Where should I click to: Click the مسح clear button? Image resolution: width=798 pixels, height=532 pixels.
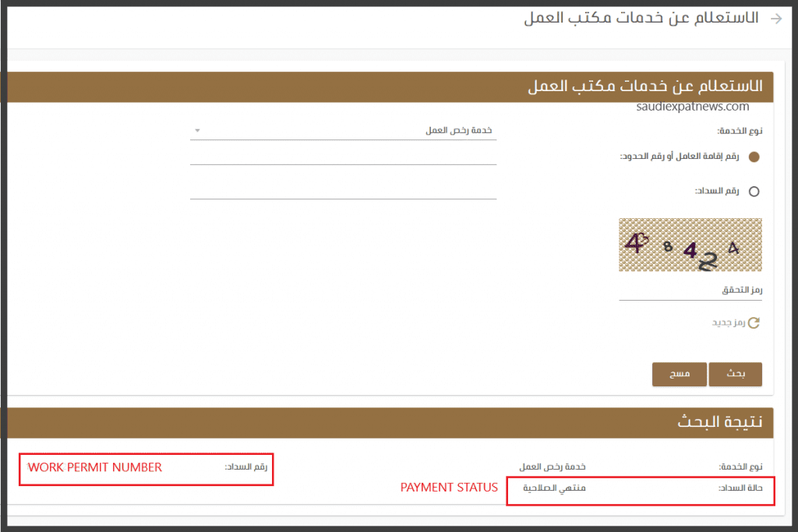click(679, 374)
